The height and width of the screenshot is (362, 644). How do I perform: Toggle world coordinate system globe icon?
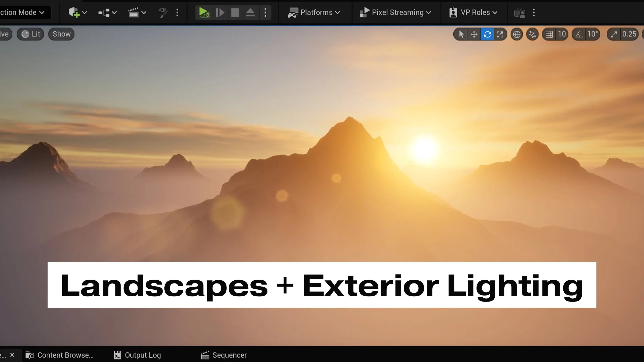click(516, 34)
